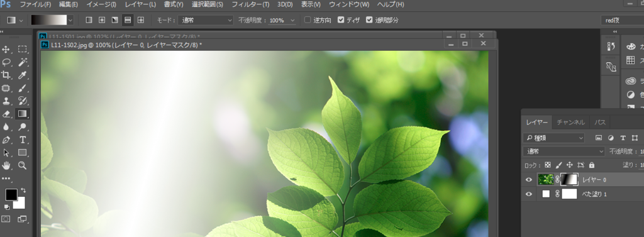Open the ファイル(F) menu
The width and height of the screenshot is (644, 237).
tap(35, 4)
